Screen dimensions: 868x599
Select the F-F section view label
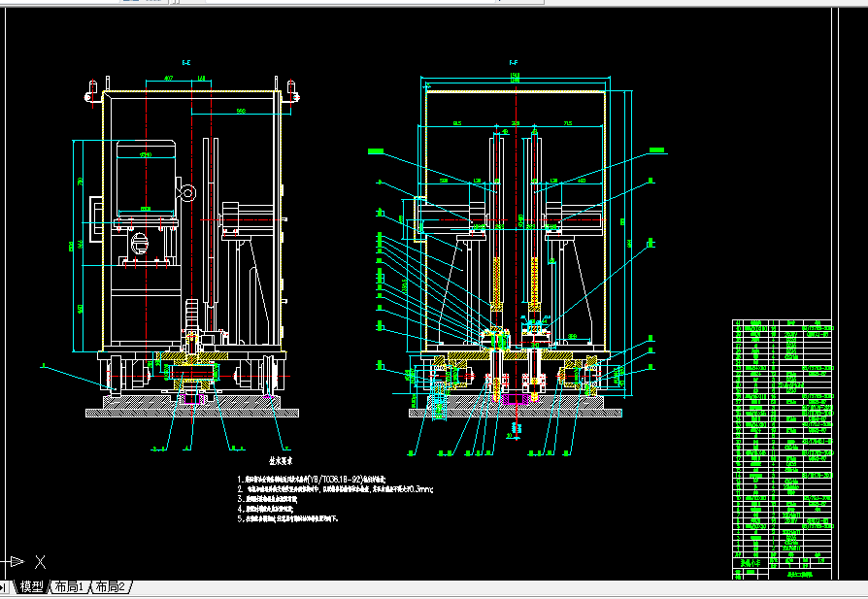pyautogui.click(x=514, y=63)
